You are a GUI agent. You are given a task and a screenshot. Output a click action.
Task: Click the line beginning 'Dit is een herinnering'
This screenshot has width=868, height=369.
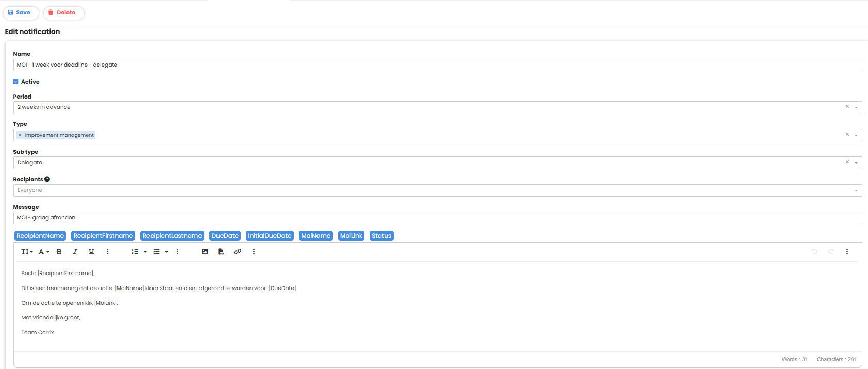[x=159, y=288]
